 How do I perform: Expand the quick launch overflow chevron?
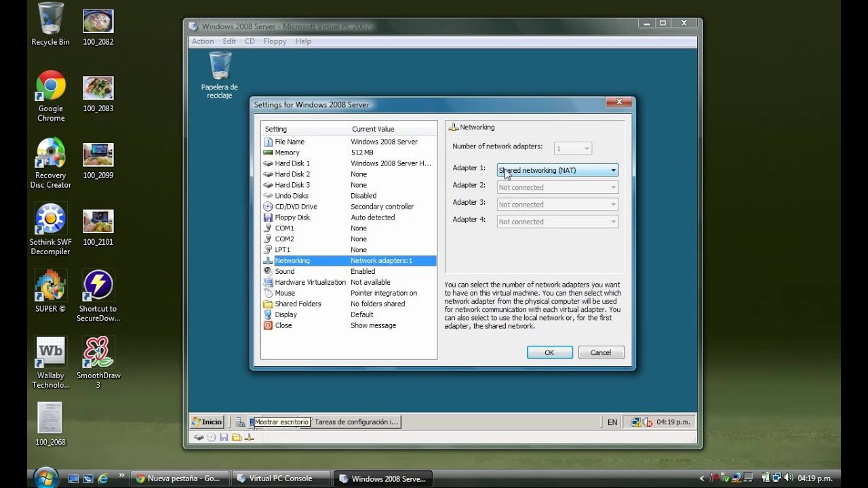point(121,476)
